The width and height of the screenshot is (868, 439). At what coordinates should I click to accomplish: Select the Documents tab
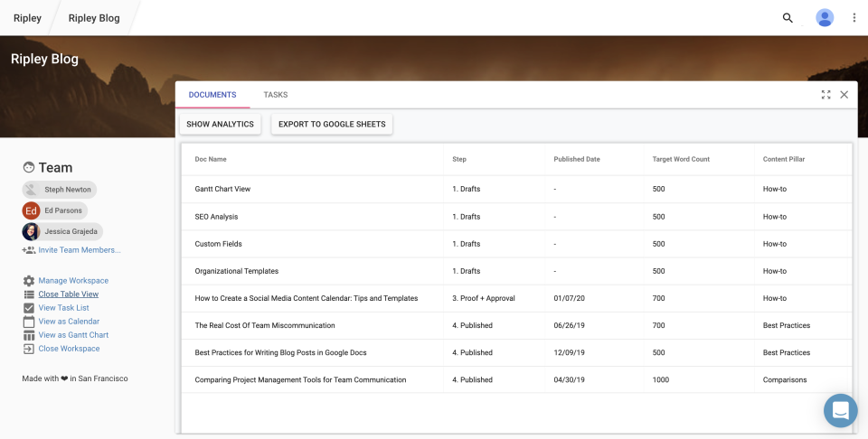212,95
